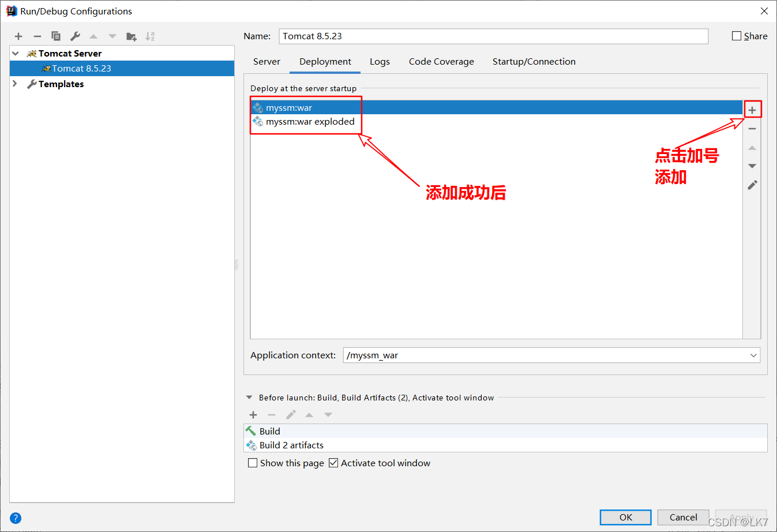Edit deployment artifact with pencil icon
Viewport: 777px width, 532px height.
click(x=752, y=185)
